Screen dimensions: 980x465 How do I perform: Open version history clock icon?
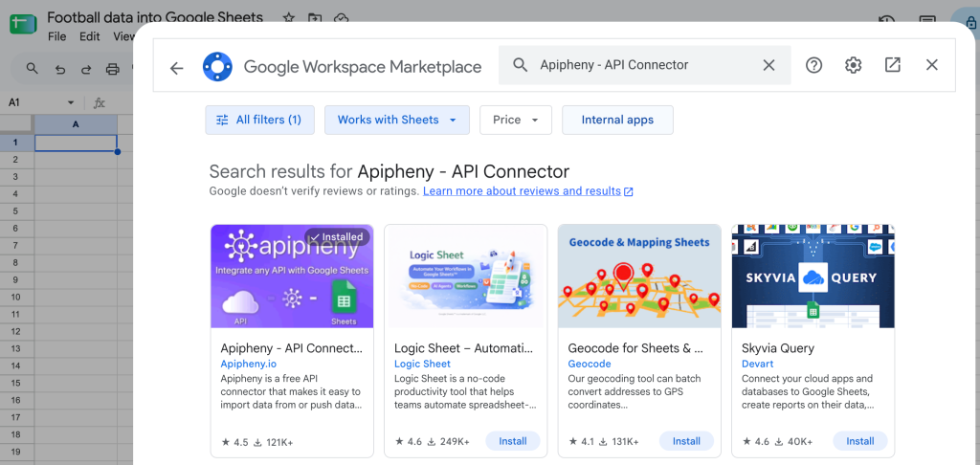coord(885,21)
